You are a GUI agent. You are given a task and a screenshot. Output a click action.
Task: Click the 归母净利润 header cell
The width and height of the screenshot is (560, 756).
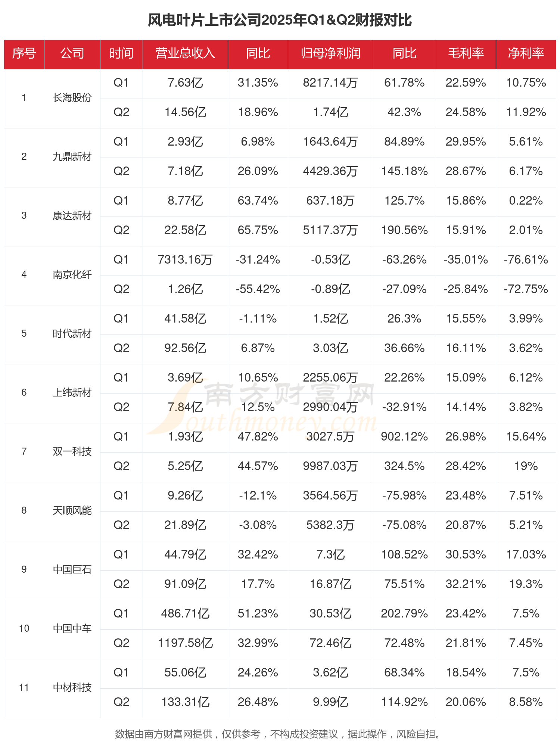330,53
